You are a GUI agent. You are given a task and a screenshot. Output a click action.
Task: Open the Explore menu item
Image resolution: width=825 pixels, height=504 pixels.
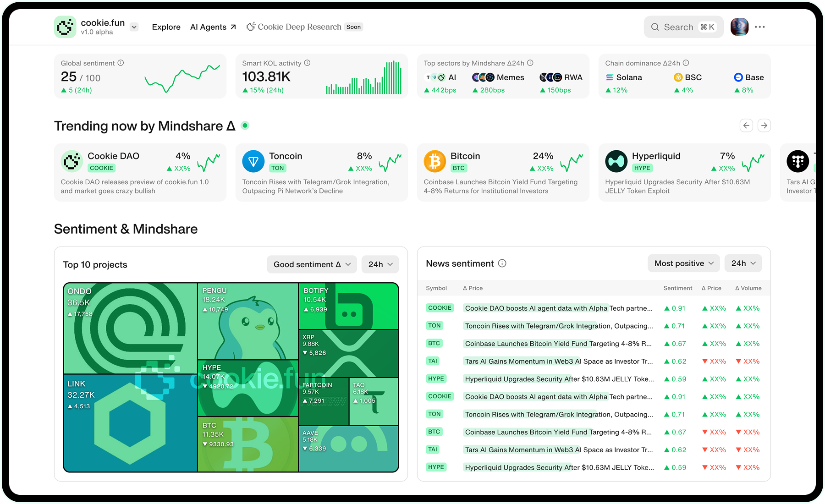tap(166, 27)
